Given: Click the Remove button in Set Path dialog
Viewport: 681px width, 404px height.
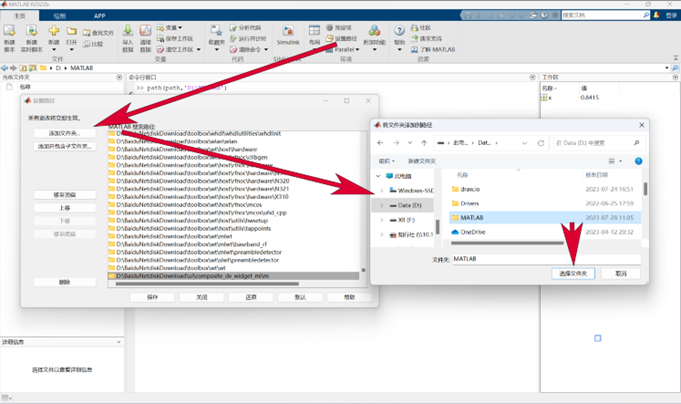Looking at the screenshot, I should click(65, 282).
